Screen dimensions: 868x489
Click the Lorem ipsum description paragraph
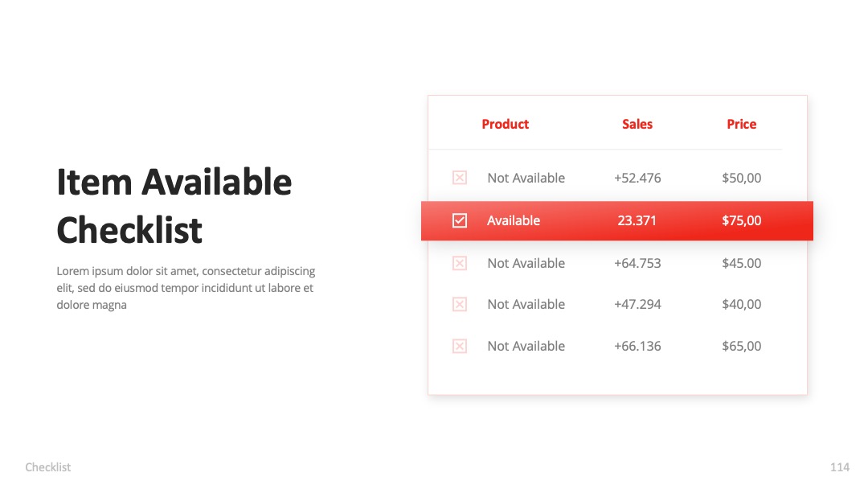click(x=186, y=288)
